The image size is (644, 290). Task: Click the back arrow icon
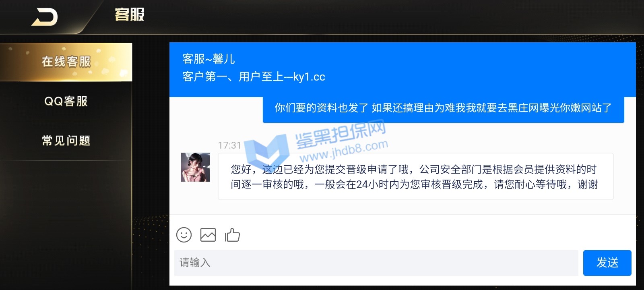point(45,17)
